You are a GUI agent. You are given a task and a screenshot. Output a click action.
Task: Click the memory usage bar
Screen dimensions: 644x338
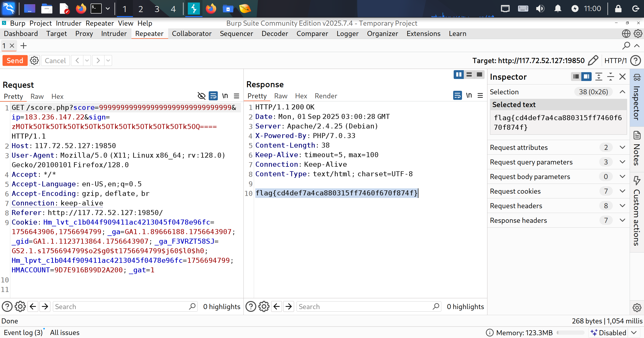[570, 332]
